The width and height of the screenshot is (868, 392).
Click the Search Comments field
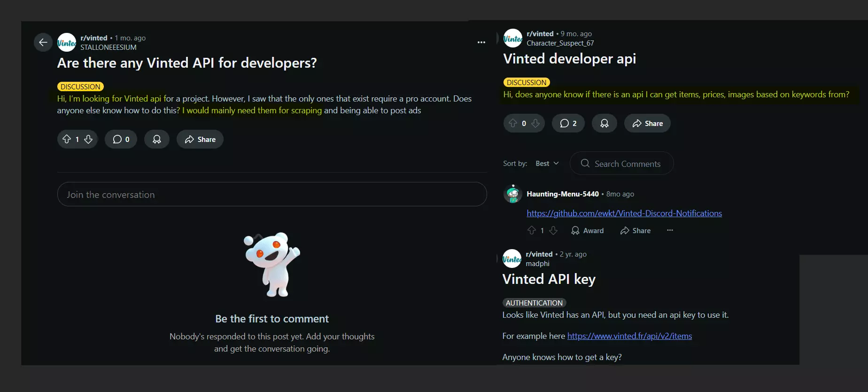pyautogui.click(x=622, y=163)
